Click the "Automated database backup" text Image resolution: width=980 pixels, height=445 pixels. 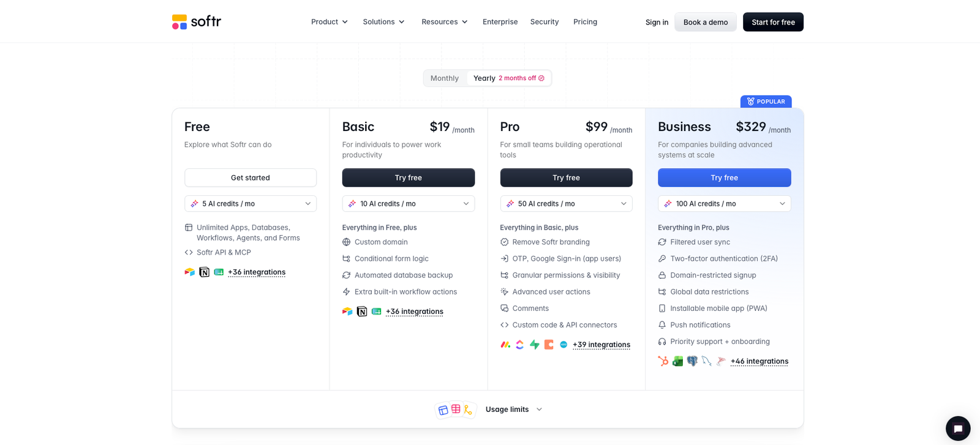click(404, 275)
